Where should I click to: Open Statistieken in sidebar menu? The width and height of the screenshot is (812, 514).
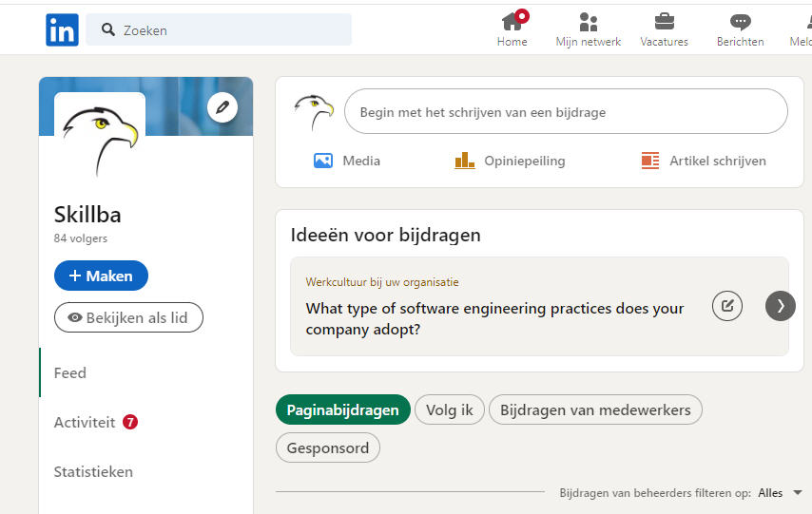pyautogui.click(x=93, y=472)
